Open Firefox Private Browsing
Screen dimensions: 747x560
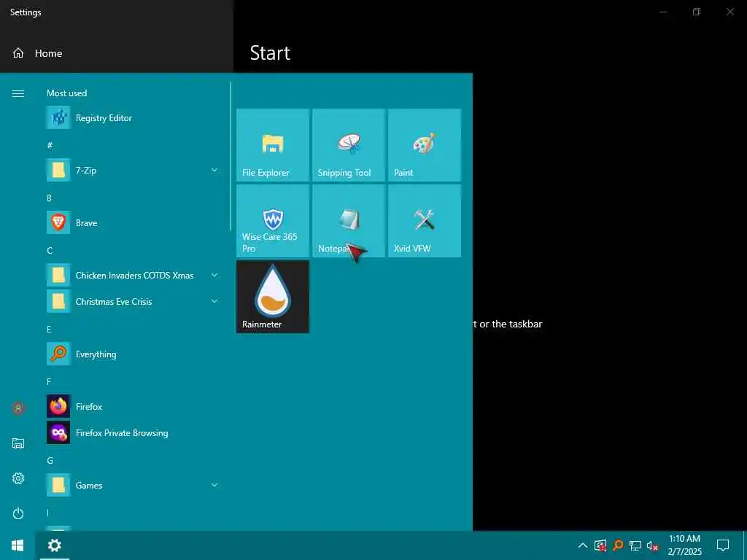(132, 432)
